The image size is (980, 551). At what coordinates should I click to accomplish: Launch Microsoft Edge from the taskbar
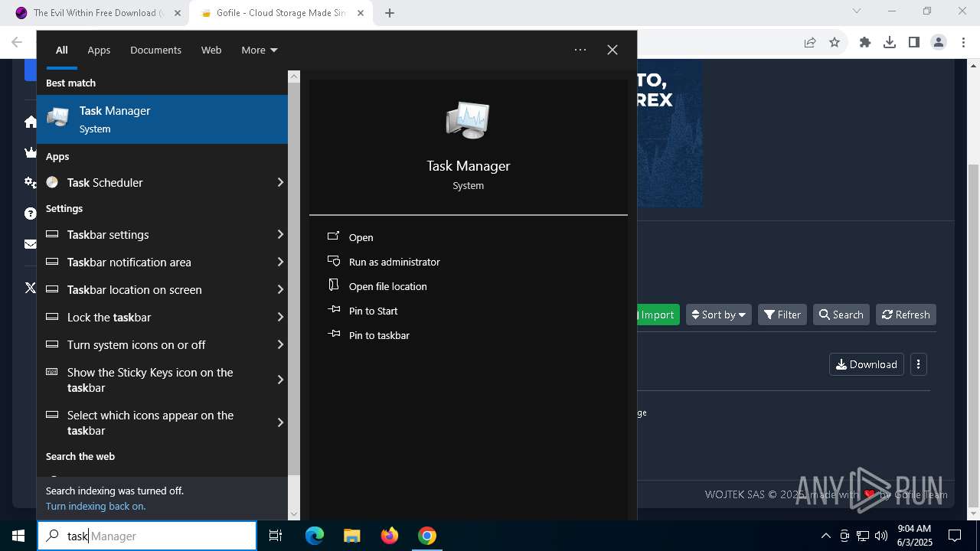click(315, 536)
